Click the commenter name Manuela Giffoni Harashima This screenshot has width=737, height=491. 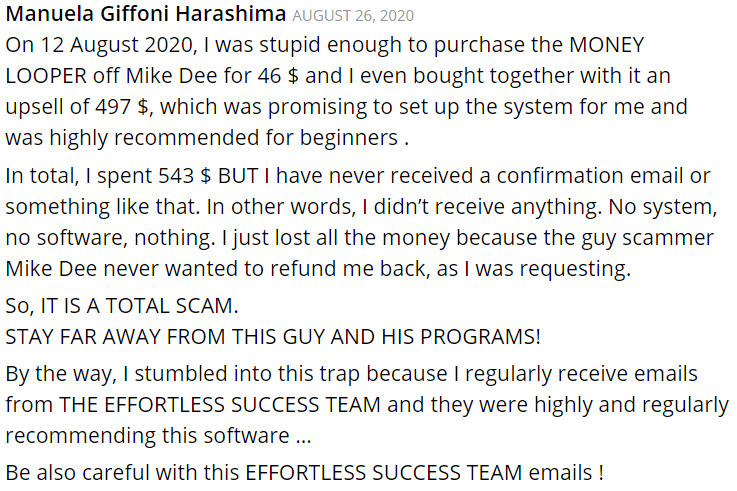(x=146, y=14)
